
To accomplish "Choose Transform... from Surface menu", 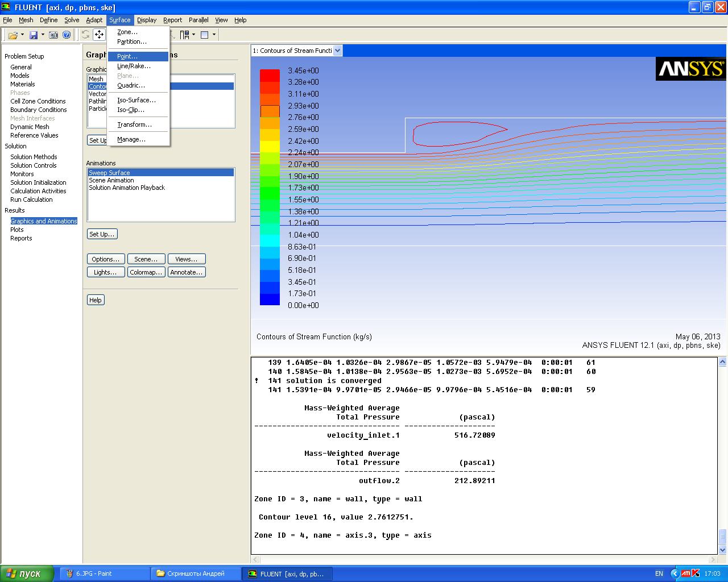I will [x=138, y=124].
